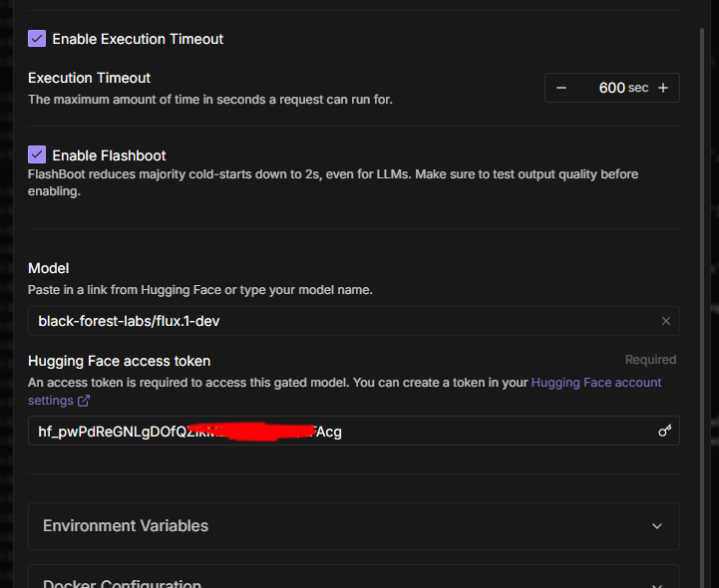Click the Execution Timeout heading text
The image size is (719, 588).
pos(89,78)
